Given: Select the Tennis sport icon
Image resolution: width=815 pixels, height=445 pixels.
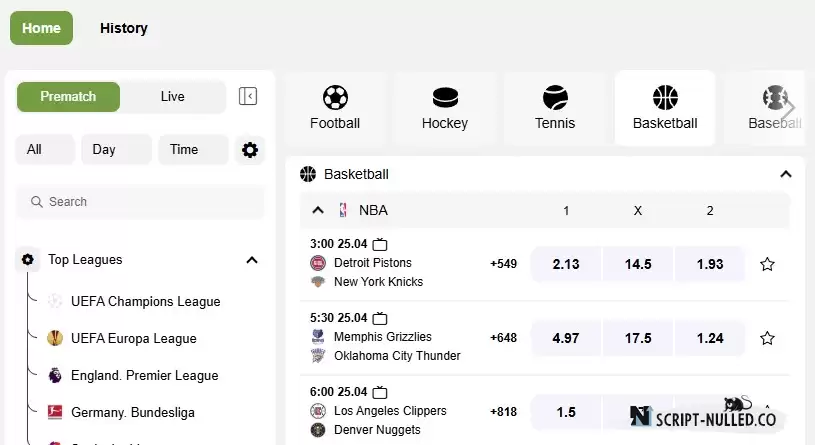Looking at the screenshot, I should (555, 97).
